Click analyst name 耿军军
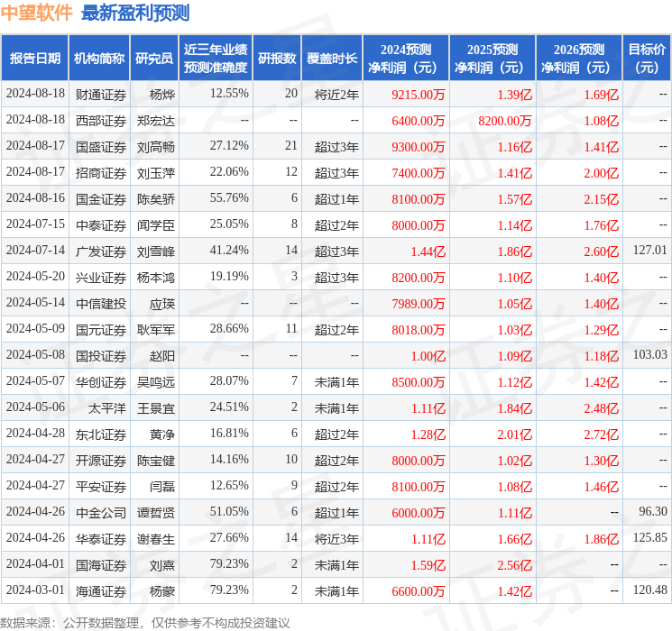The image size is (672, 631). coord(156,330)
